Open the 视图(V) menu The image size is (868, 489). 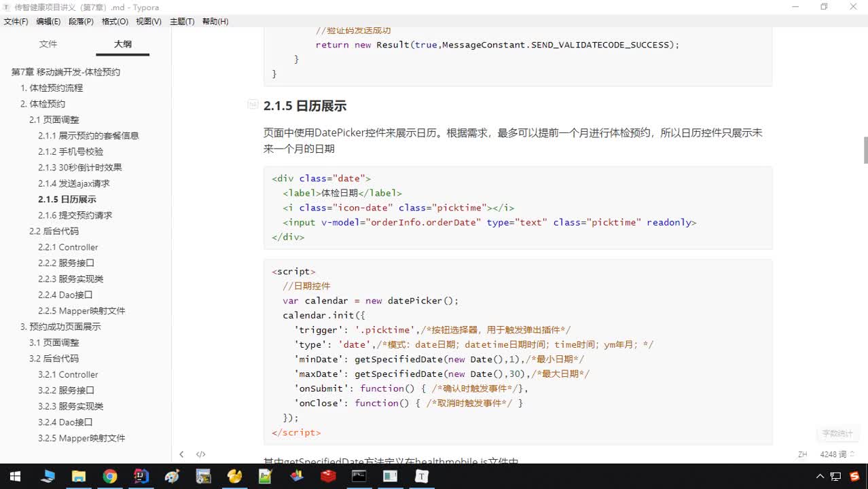pos(149,22)
